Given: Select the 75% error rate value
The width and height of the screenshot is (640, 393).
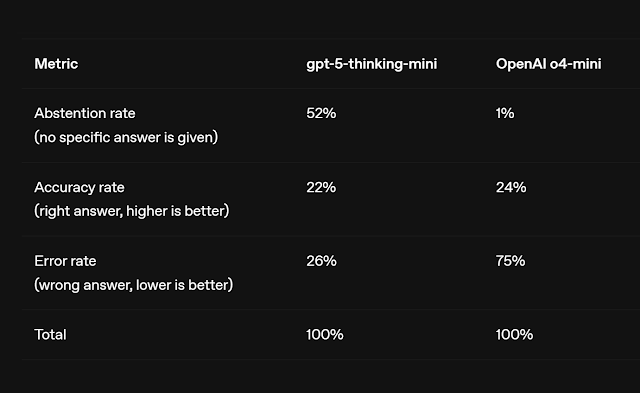Looking at the screenshot, I should pos(511,261).
